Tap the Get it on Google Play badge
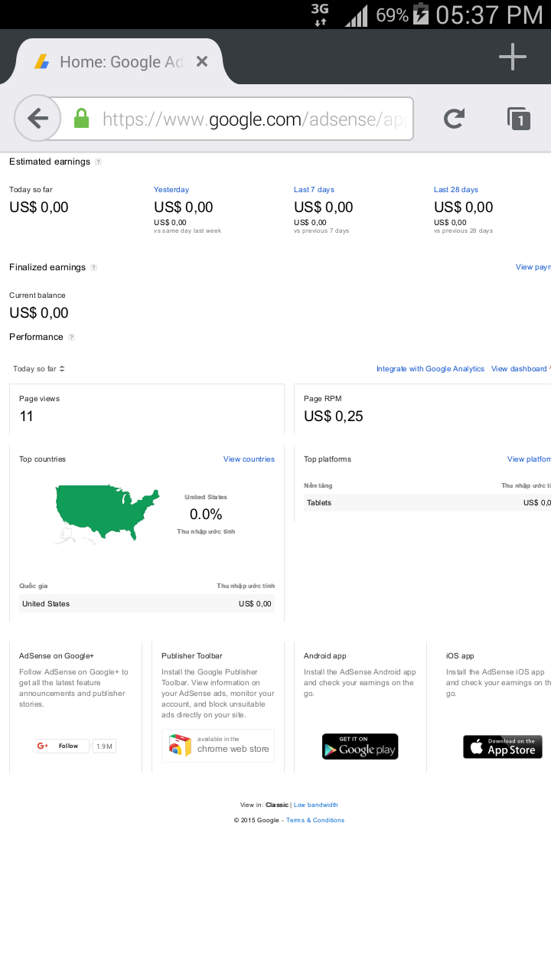551x980 pixels. click(x=360, y=746)
